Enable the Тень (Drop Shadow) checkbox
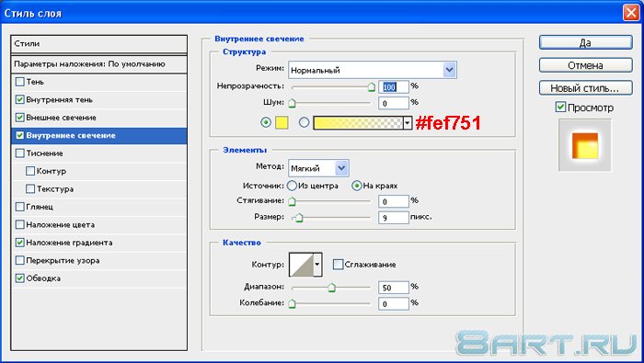The width and height of the screenshot is (644, 363). 19,82
